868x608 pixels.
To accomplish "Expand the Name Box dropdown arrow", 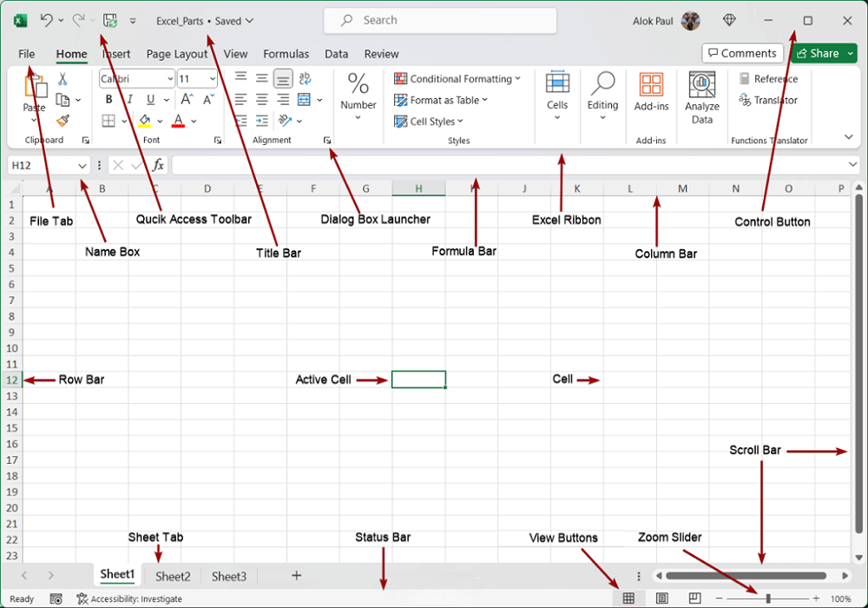I will pyautogui.click(x=82, y=165).
